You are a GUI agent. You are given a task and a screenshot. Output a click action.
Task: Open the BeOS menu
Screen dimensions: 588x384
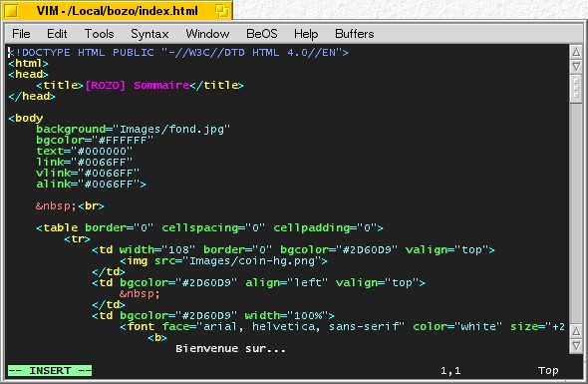tap(262, 34)
